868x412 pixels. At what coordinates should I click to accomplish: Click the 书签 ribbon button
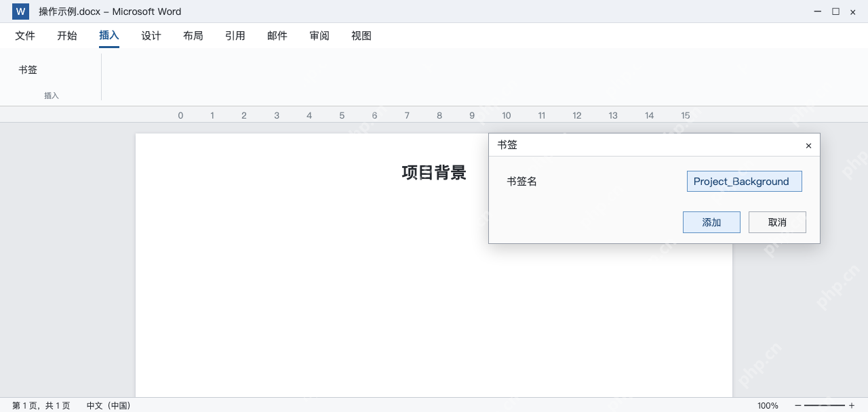(x=28, y=70)
